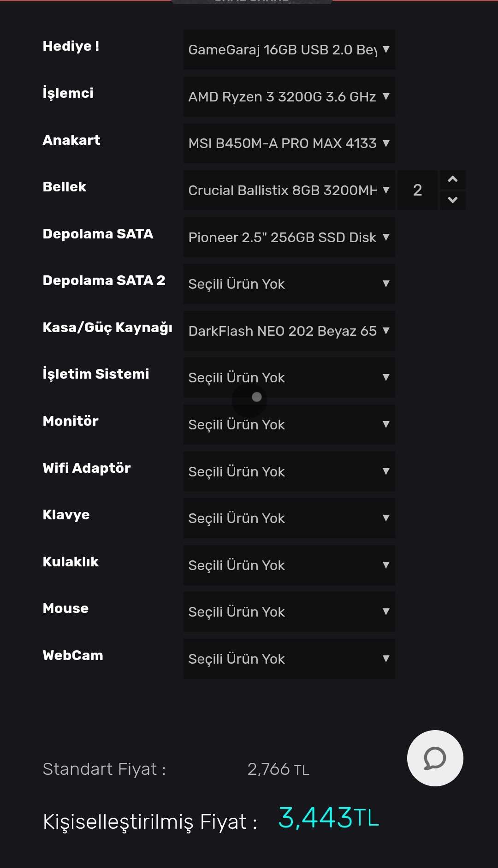Open the Monitör selection dropdown
The width and height of the screenshot is (498, 868).
point(289,425)
